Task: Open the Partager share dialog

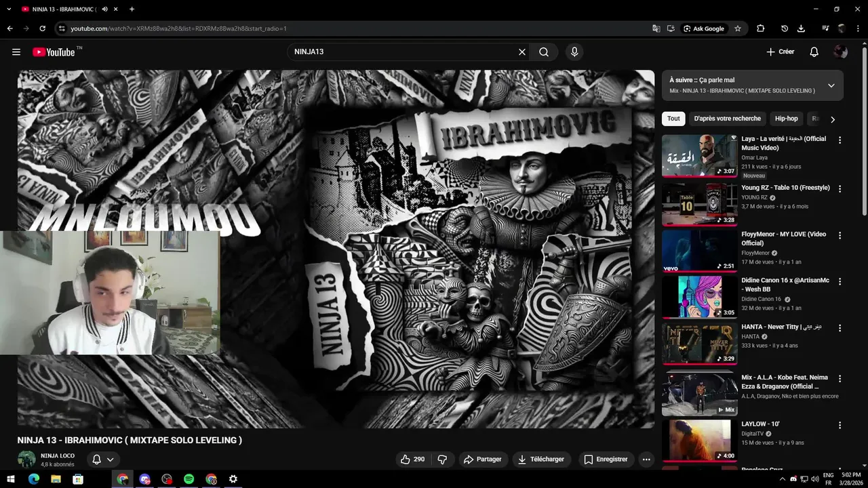Action: [483, 460]
